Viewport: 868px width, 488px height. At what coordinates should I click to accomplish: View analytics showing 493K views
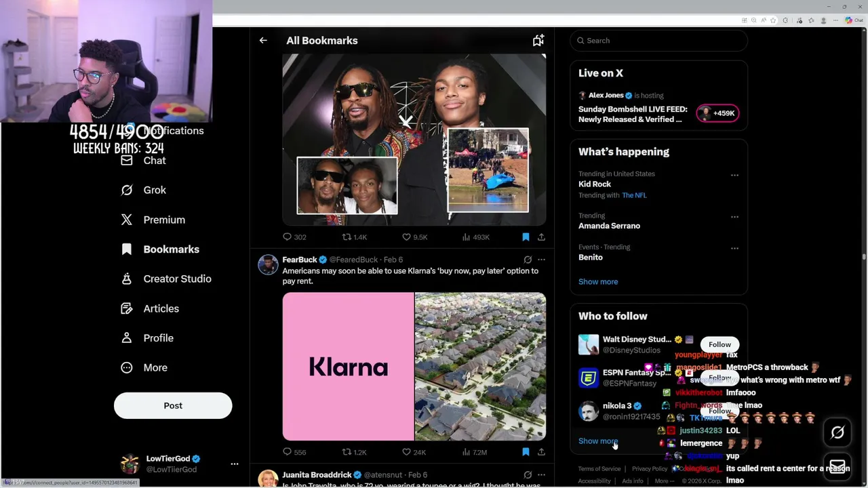(475, 237)
